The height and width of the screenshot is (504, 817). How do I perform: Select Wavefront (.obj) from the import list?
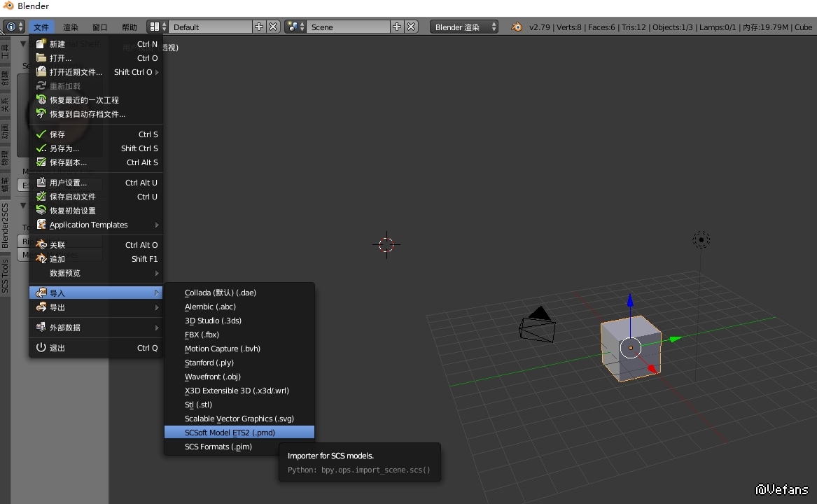(213, 377)
